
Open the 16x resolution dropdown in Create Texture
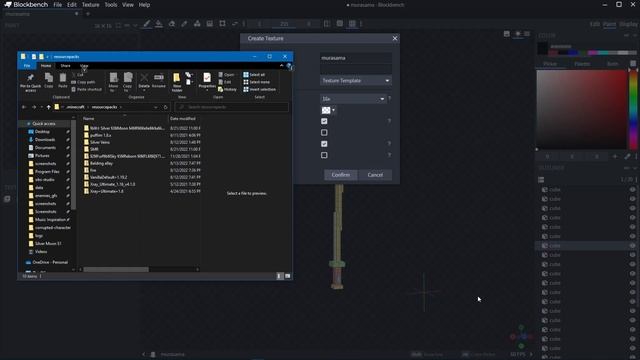click(353, 99)
